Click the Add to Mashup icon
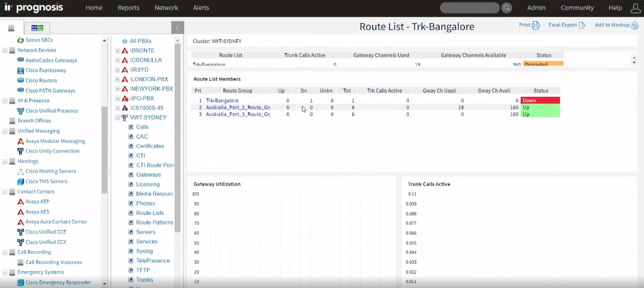This screenshot has height=288, width=644. [635, 26]
